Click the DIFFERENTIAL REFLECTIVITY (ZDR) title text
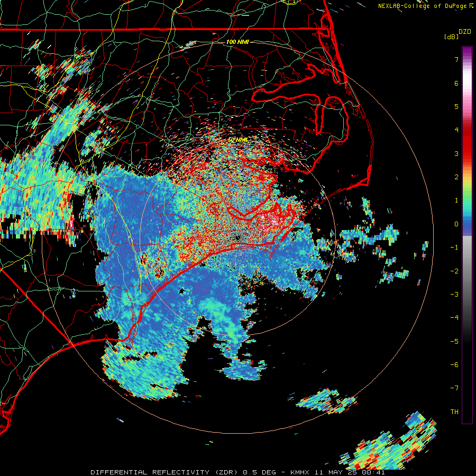Screen dimensions: 476x476 coord(163,472)
